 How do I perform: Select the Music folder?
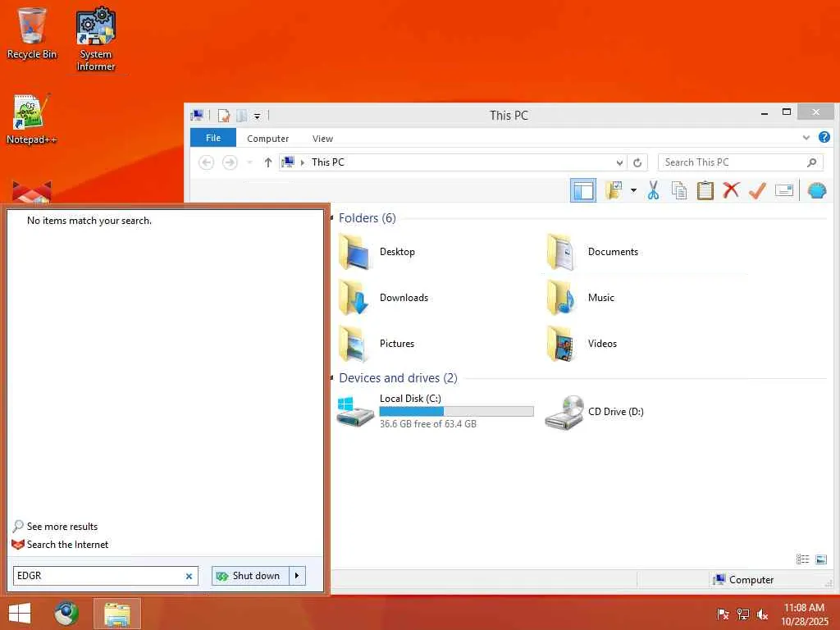tap(581, 297)
